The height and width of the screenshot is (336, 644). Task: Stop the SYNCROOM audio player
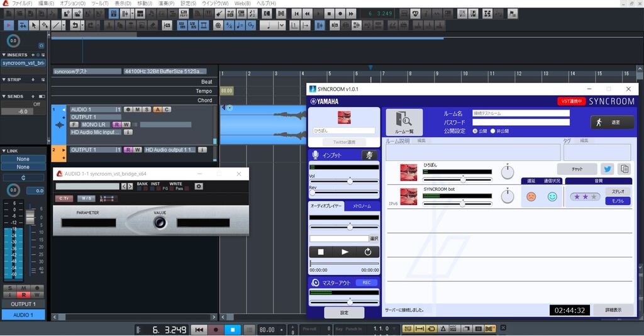[x=321, y=252]
